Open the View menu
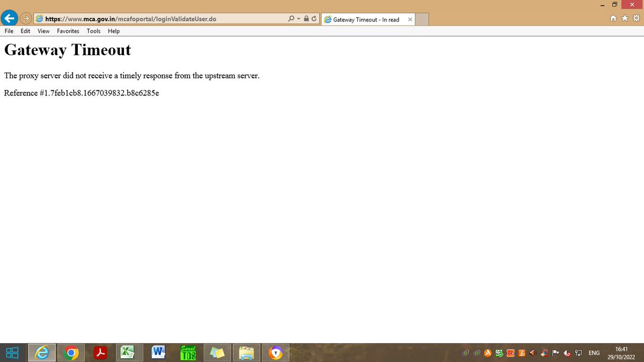The height and width of the screenshot is (362, 644). click(43, 31)
